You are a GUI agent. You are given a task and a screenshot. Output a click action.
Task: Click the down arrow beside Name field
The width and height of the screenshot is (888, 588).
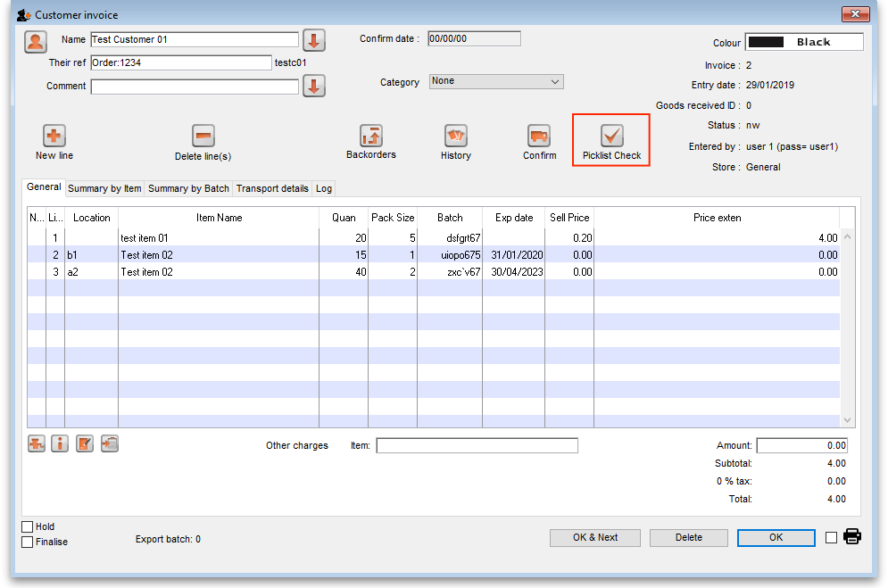point(314,40)
